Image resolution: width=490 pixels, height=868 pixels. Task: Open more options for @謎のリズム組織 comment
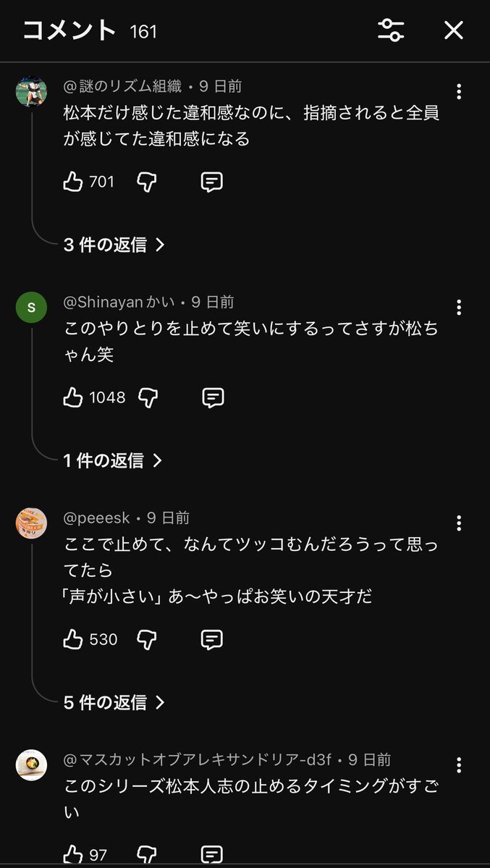(x=458, y=91)
